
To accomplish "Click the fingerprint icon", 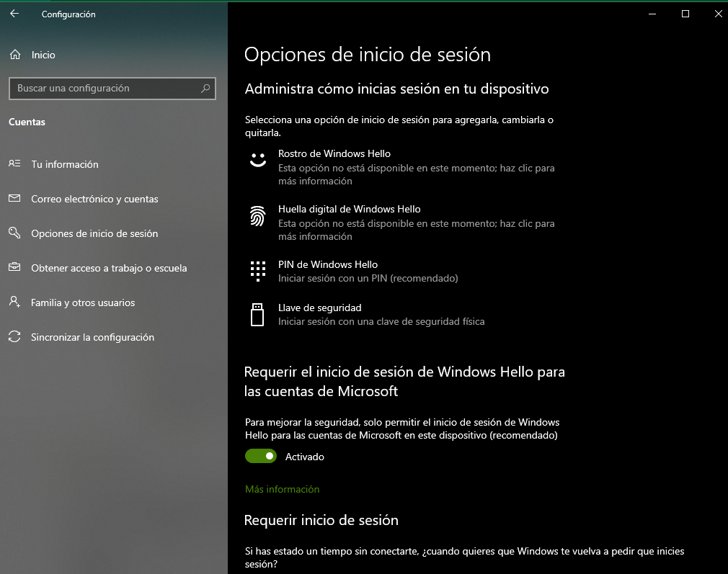I will [257, 216].
